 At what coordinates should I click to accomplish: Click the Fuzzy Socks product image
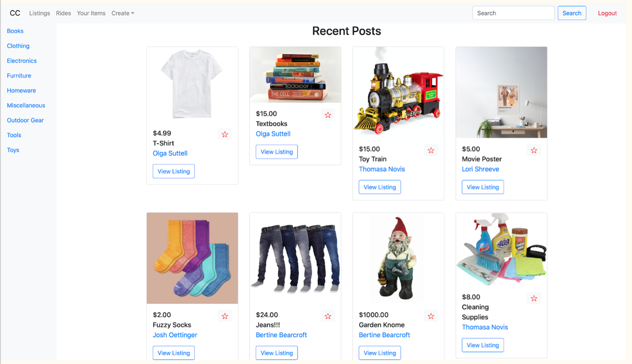[x=193, y=258]
